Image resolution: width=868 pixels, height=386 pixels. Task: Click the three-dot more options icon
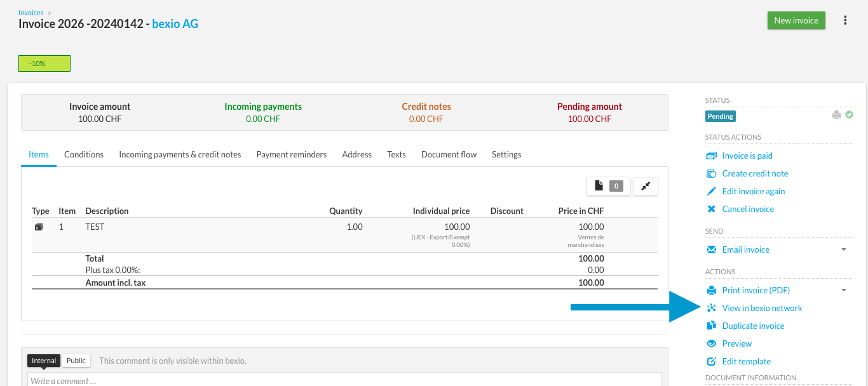tap(845, 20)
